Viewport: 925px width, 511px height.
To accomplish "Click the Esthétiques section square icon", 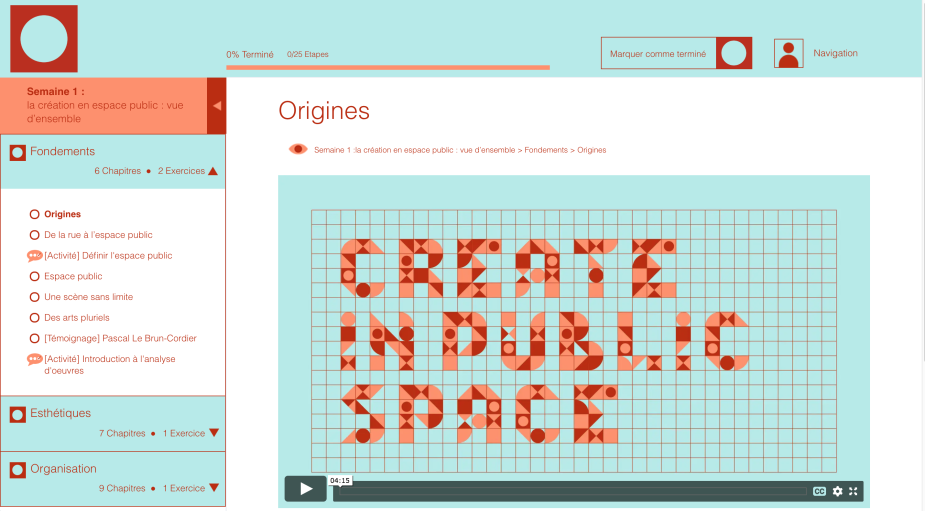I will [17, 414].
